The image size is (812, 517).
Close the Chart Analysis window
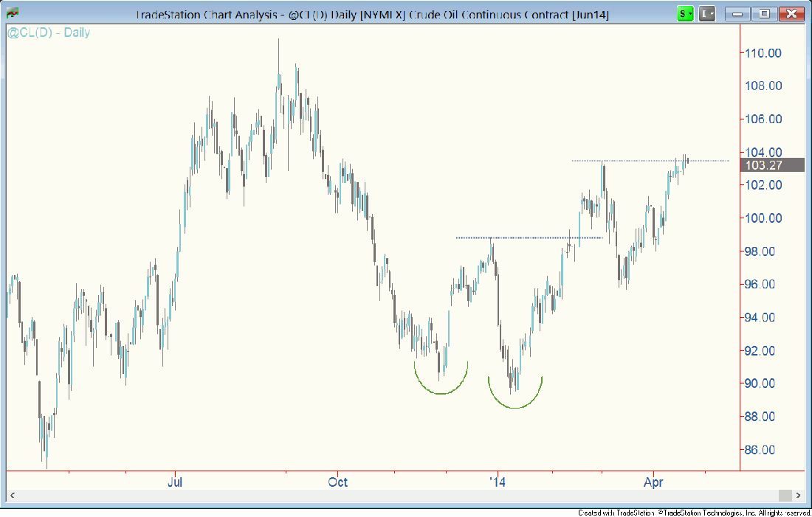click(790, 14)
